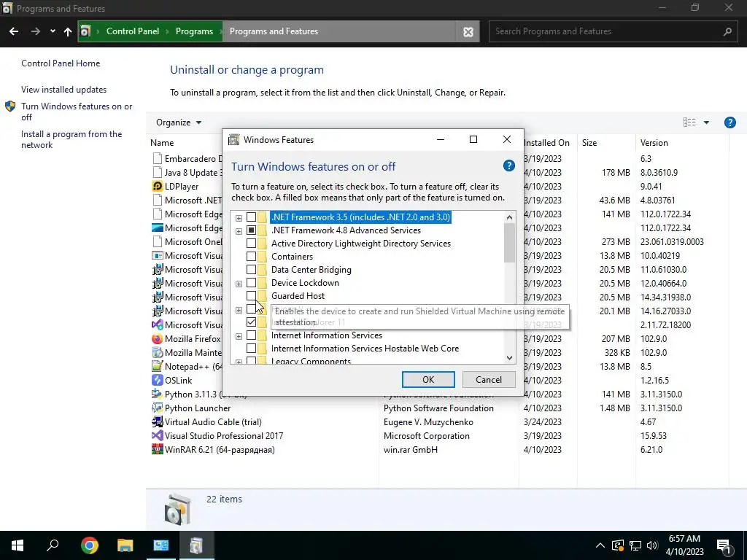Open the View installed updates link
The height and width of the screenshot is (560, 747).
click(x=64, y=90)
